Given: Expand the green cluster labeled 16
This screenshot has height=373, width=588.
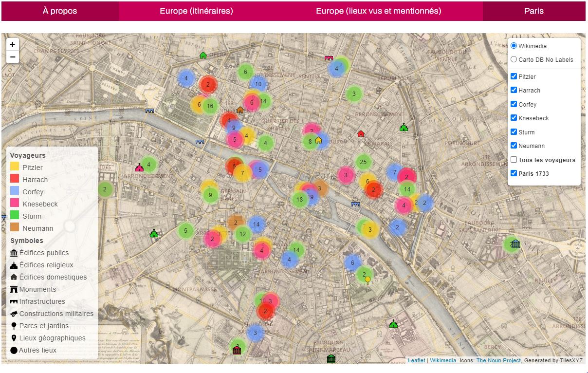Looking at the screenshot, I should click(x=210, y=106).
